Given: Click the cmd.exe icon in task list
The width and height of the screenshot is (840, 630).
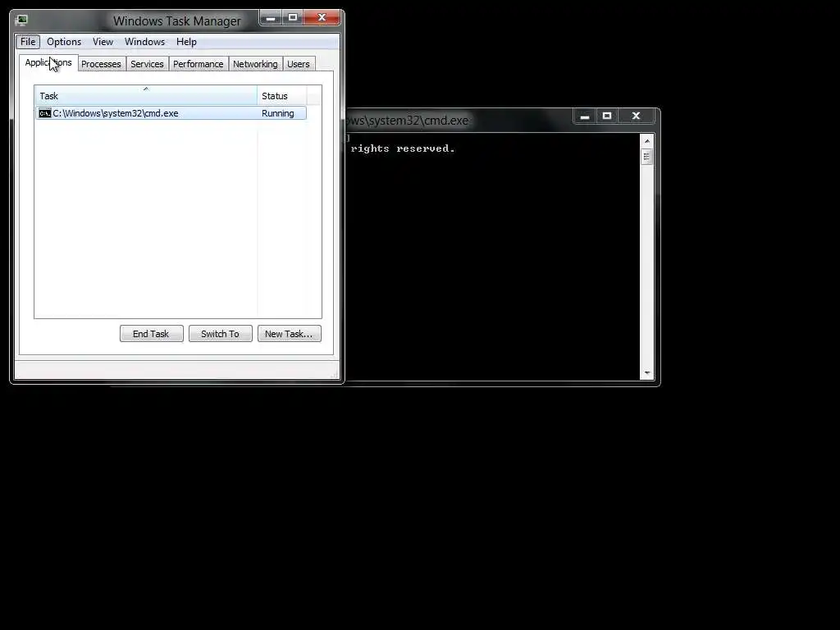Looking at the screenshot, I should [45, 113].
